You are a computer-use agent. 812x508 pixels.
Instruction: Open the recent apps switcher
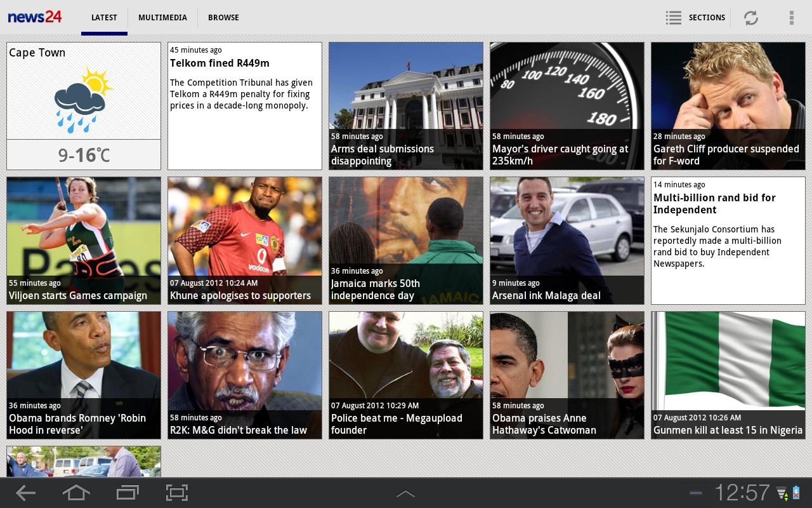(x=128, y=493)
